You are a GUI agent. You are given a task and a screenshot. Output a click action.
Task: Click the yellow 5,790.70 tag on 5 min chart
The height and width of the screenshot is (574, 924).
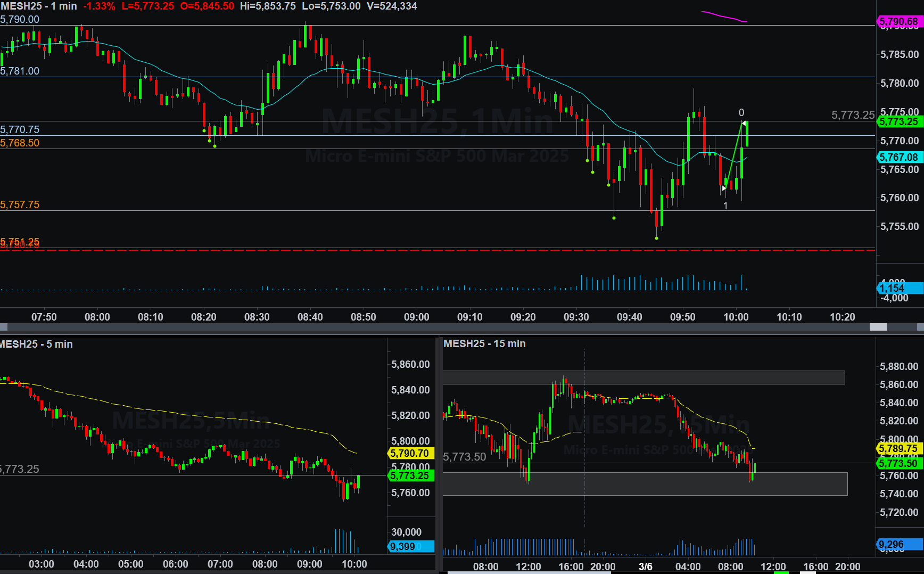tap(411, 453)
